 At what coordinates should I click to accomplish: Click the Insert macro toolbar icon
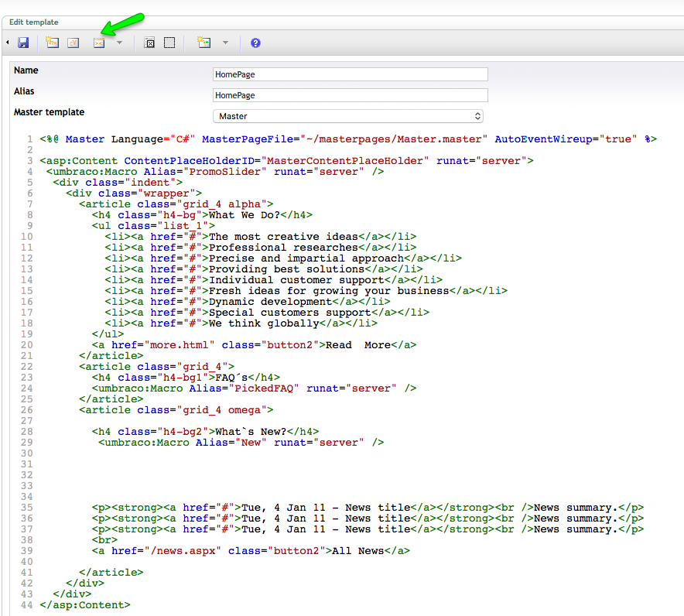pos(99,43)
